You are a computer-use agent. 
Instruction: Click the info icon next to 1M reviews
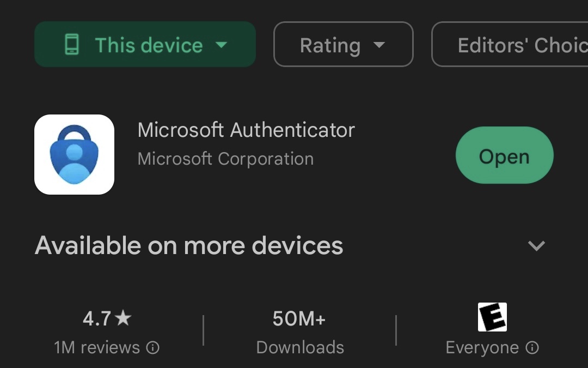click(154, 347)
